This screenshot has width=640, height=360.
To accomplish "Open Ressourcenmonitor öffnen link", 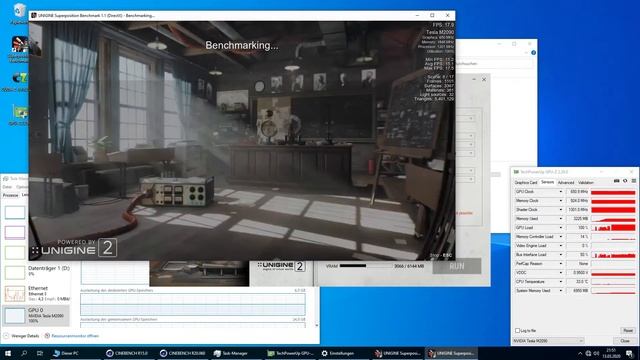I will 75,336.
